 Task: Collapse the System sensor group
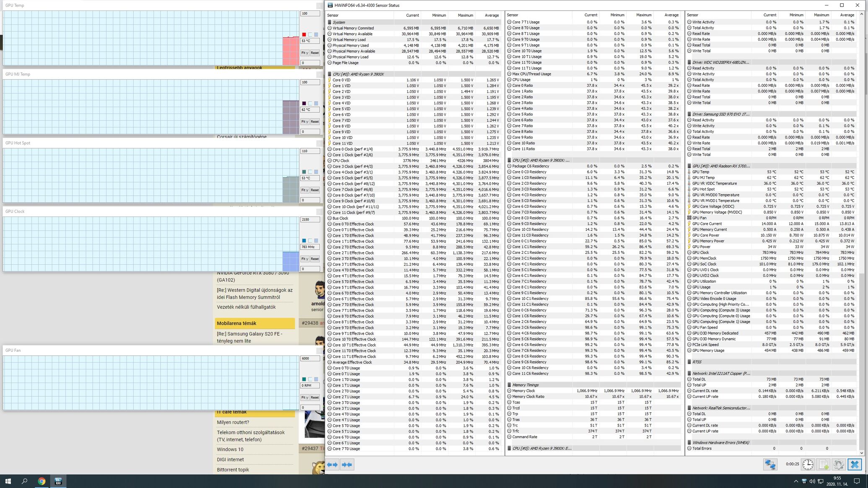[x=339, y=22]
